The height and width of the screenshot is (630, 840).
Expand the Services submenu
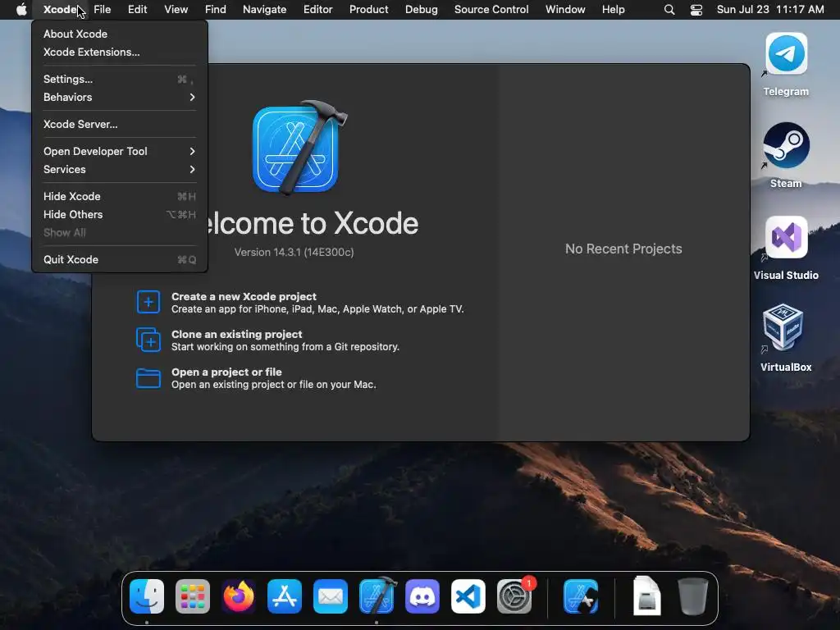tap(120, 169)
